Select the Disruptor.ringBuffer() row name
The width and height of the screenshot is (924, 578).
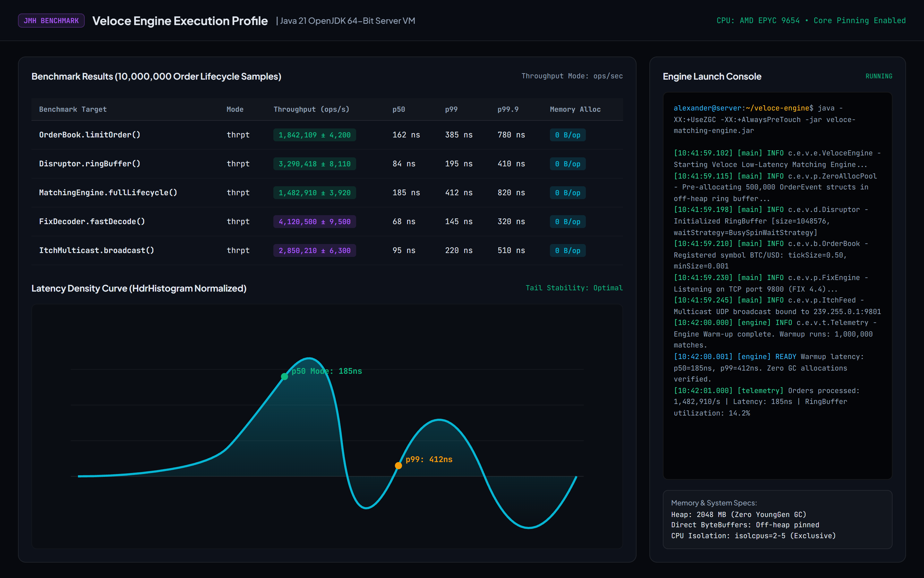[x=90, y=164]
